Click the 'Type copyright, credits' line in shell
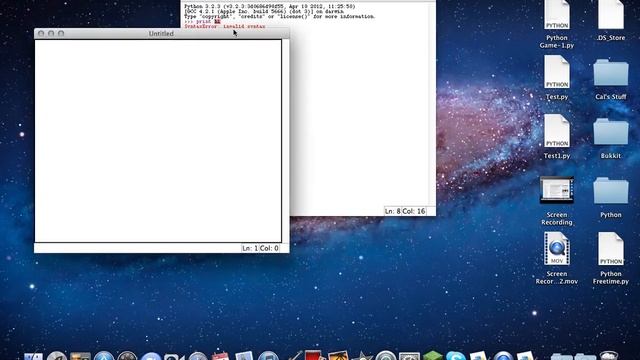 [x=279, y=16]
